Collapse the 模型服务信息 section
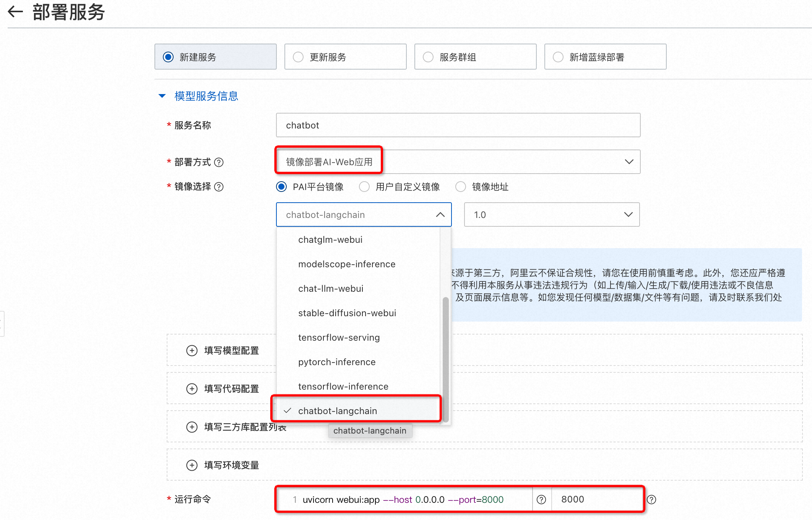 tap(162, 96)
